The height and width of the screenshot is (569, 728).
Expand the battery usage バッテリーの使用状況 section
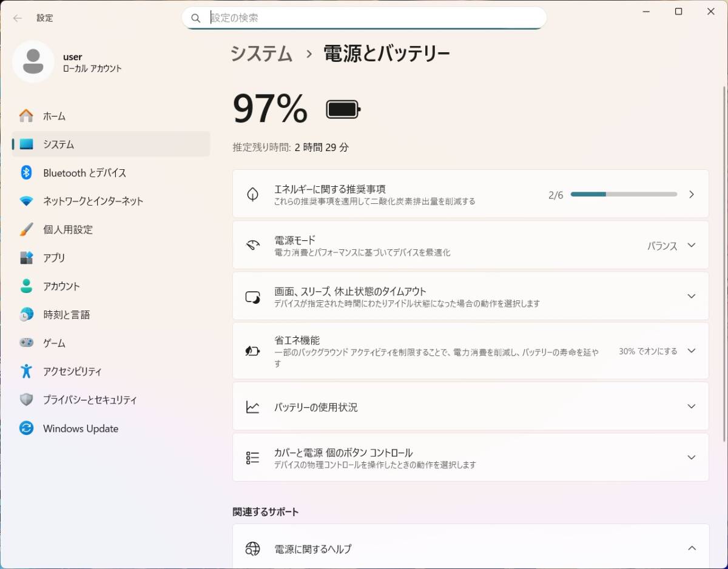691,406
